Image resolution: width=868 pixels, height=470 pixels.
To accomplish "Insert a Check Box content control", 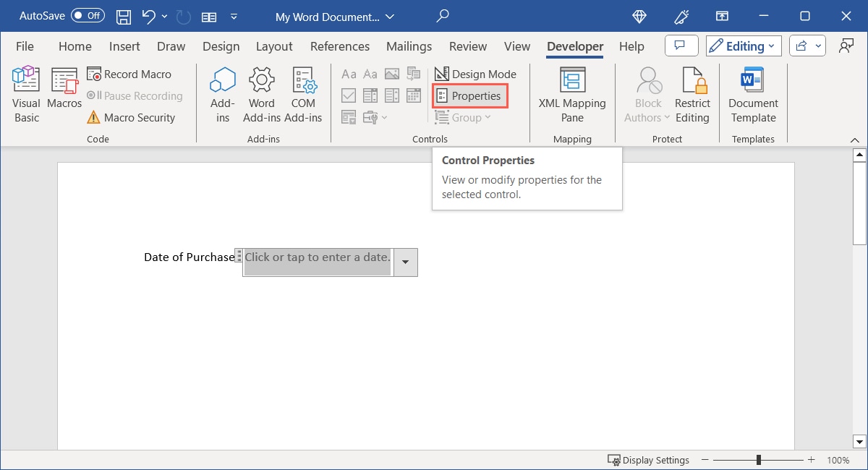I will 349,95.
